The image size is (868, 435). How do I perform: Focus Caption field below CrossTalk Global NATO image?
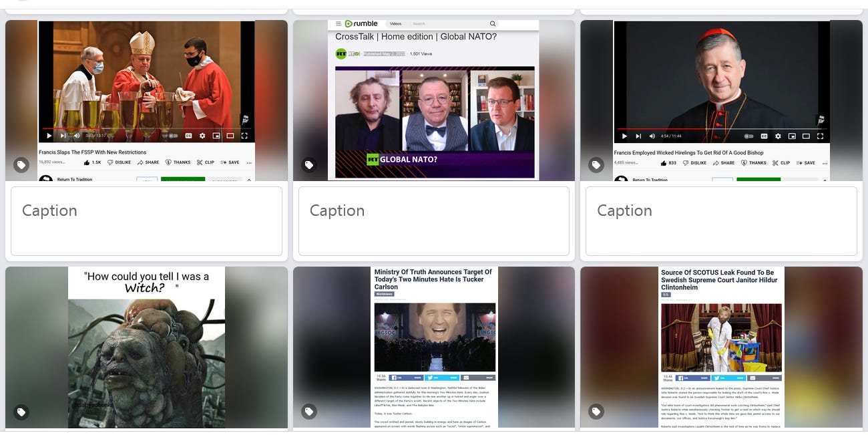tap(434, 221)
